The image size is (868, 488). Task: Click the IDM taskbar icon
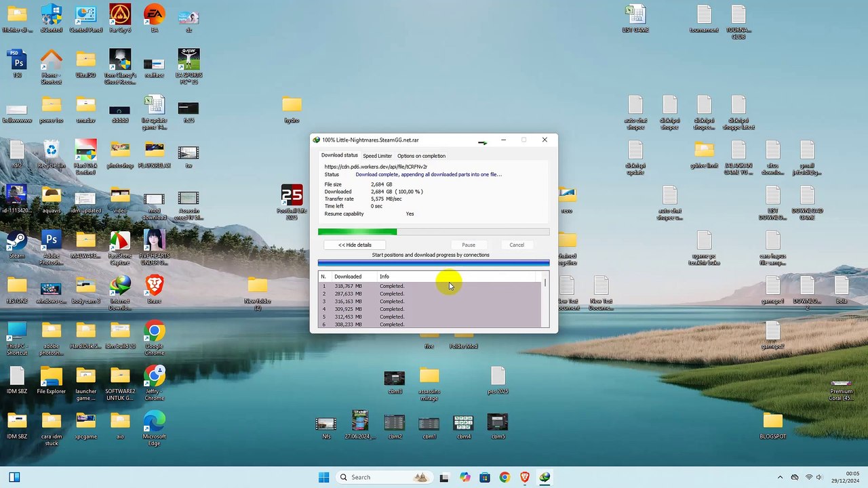click(545, 477)
